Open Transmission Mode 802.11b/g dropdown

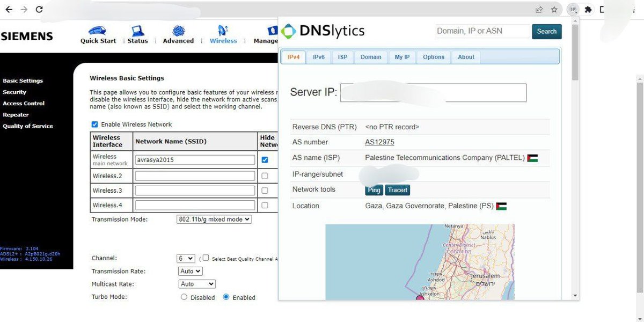tap(214, 219)
